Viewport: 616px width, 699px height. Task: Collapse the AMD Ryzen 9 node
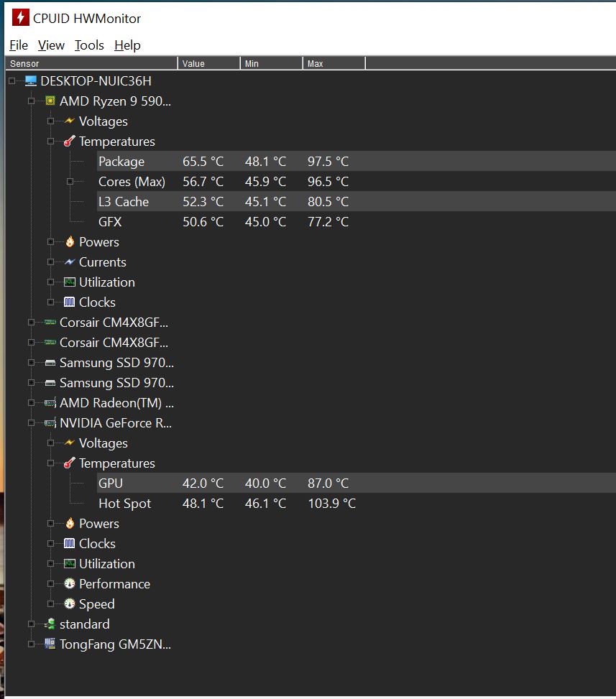31,101
